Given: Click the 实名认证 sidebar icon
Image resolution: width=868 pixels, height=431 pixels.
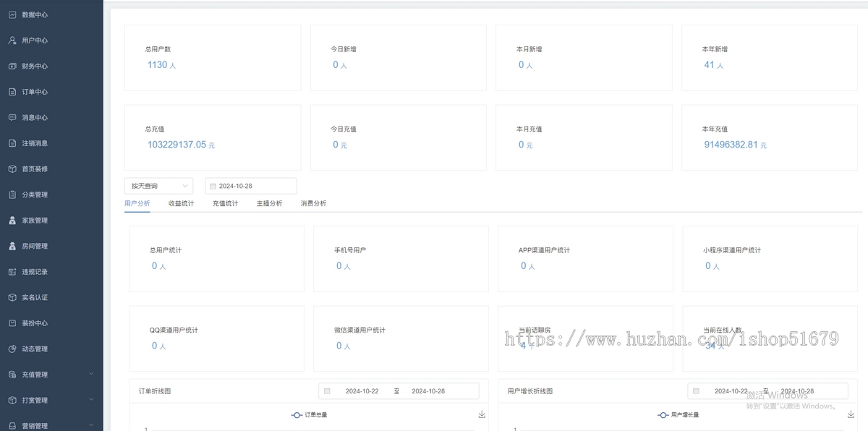Looking at the screenshot, I should tap(12, 297).
